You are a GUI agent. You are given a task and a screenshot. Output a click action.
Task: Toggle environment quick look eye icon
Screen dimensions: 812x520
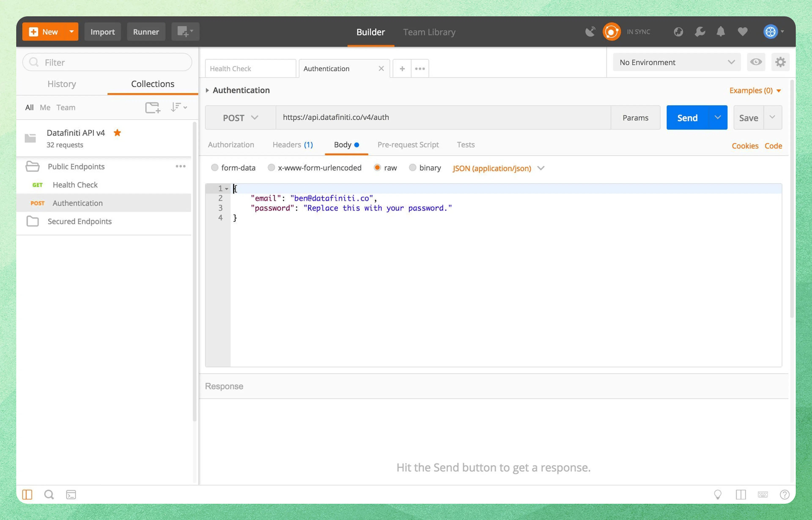click(x=756, y=62)
